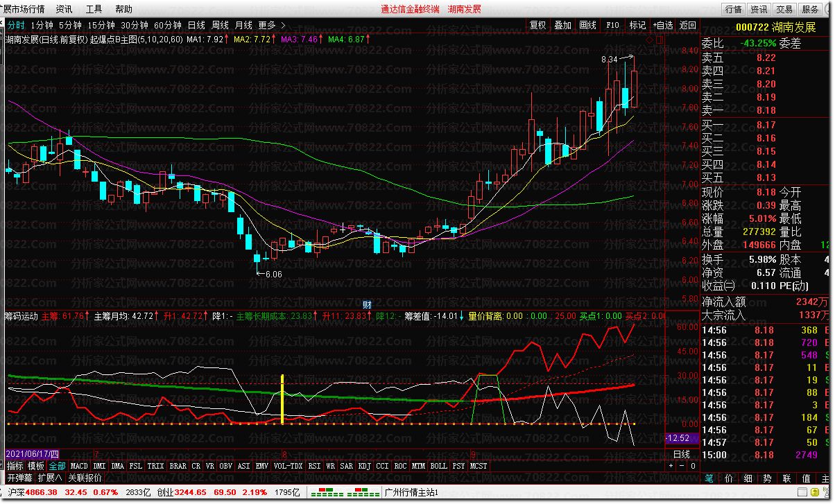835x504 pixels.
Task: Open the 帮助 menu
Action: pos(123,9)
